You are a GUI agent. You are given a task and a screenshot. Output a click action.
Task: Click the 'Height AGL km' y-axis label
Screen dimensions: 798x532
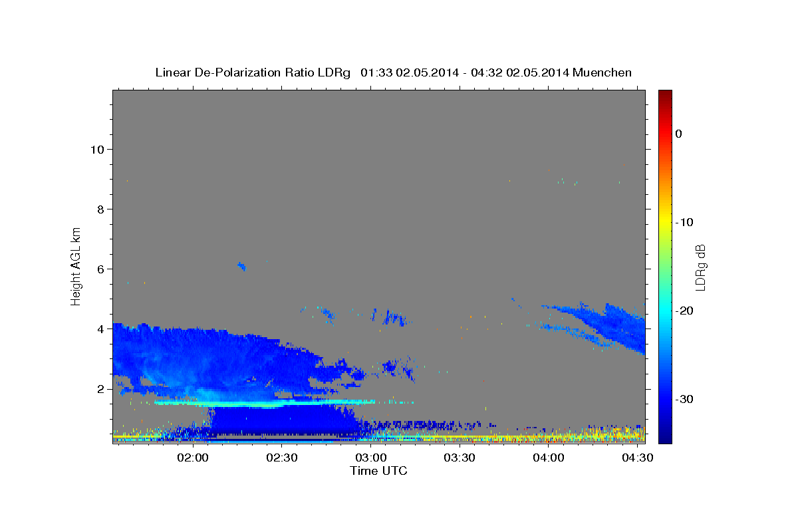(76, 265)
